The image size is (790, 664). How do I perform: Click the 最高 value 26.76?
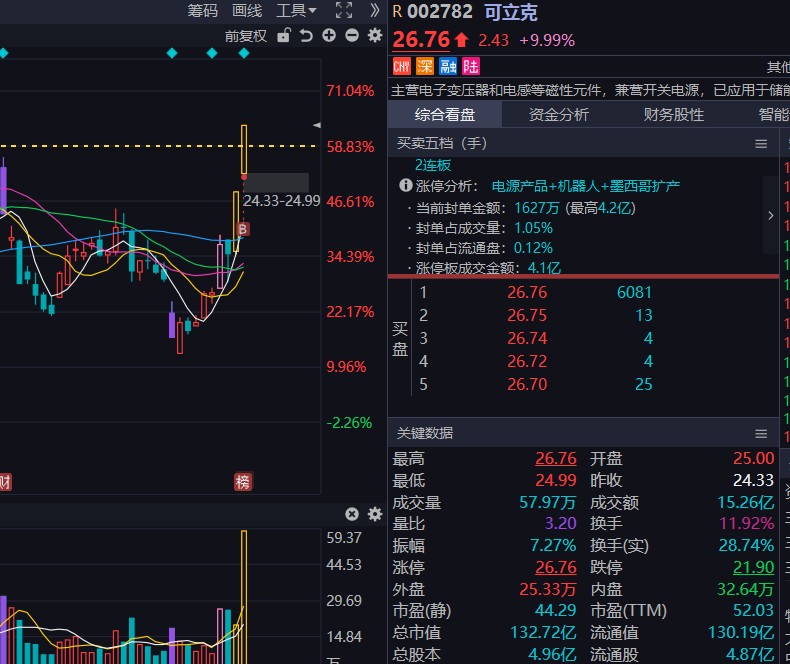(x=556, y=458)
